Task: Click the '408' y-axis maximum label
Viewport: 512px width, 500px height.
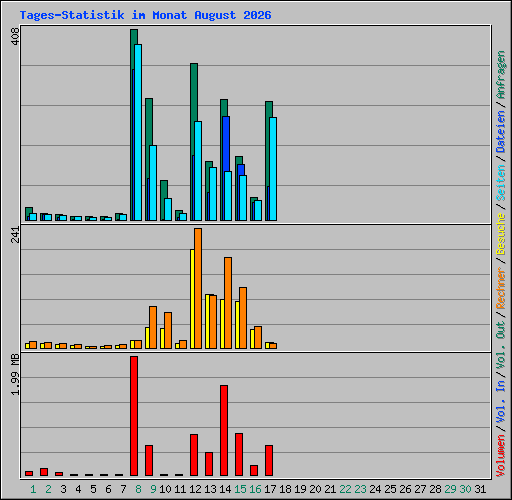Action: click(15, 36)
